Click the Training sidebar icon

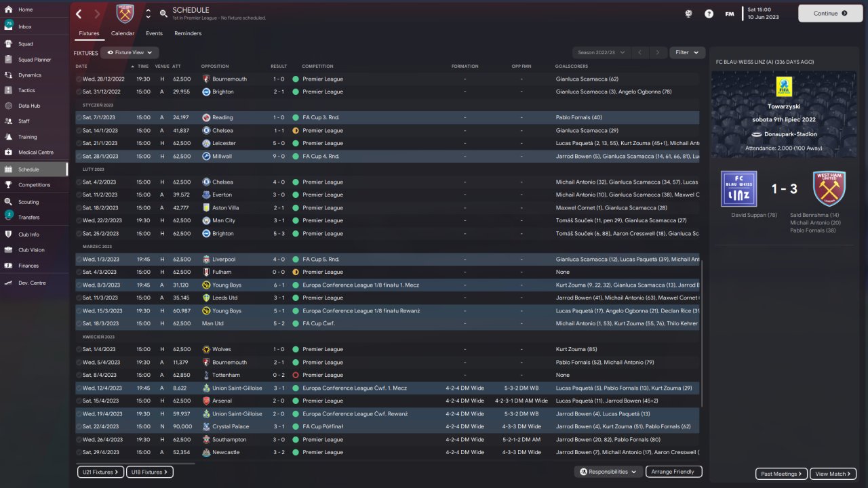[8, 137]
